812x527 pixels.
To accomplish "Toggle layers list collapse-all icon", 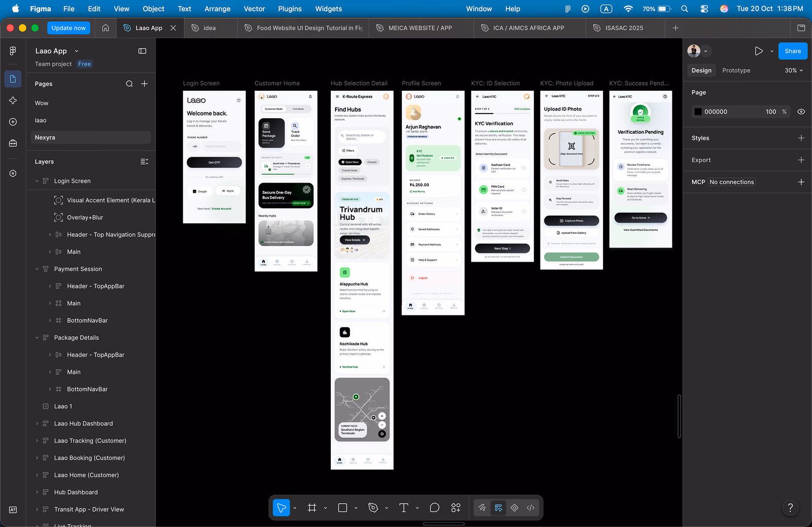I will pyautogui.click(x=144, y=162).
